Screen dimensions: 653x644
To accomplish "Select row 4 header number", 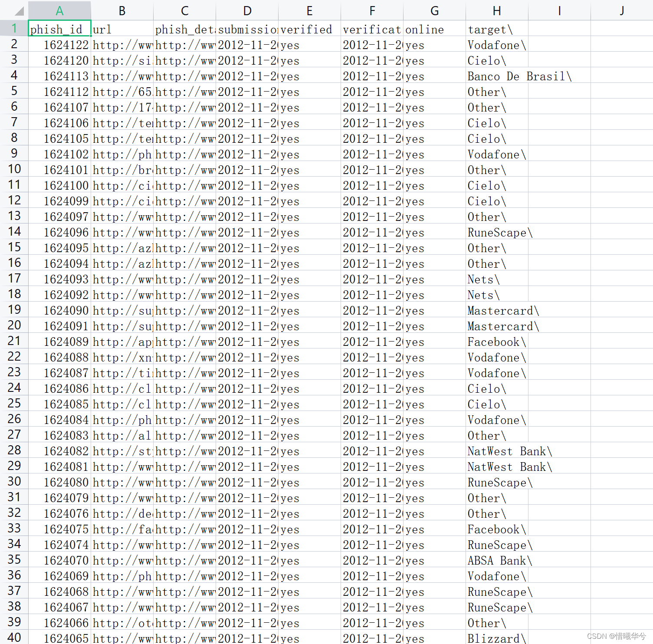I will 14,75.
